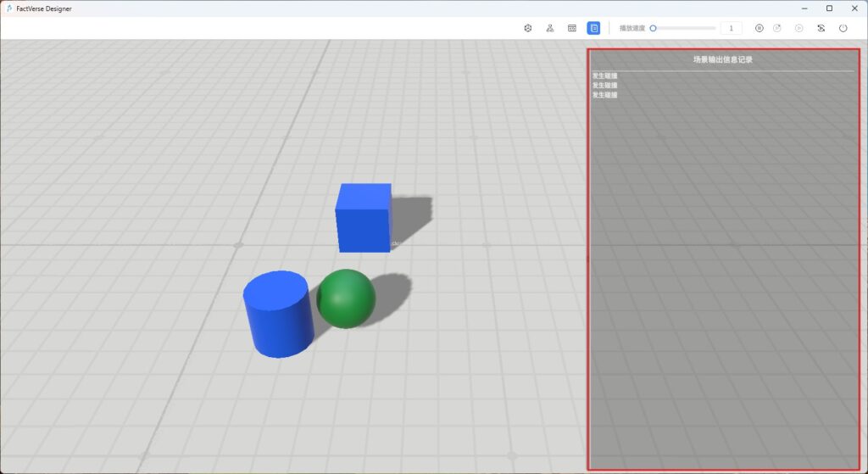The height and width of the screenshot is (474, 868).
Task: Click the first 发生碰撞 log entry
Action: tap(605, 76)
